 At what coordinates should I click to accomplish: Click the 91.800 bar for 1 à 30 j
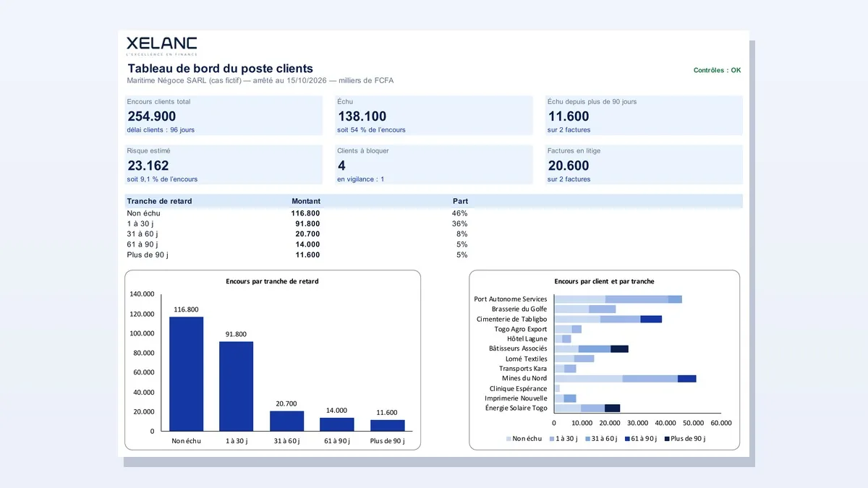click(237, 386)
